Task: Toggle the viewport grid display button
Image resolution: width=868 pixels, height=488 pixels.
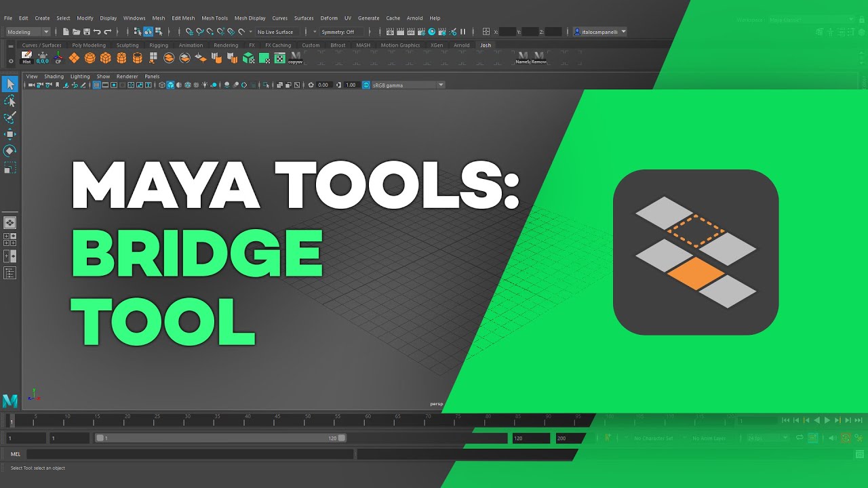Action: (x=96, y=85)
